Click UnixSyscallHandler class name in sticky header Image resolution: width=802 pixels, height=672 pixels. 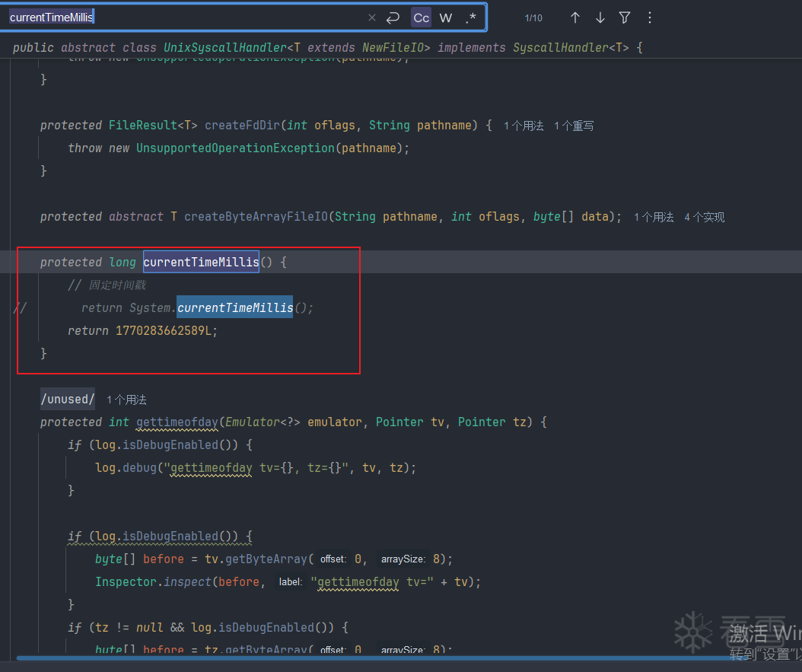225,47
